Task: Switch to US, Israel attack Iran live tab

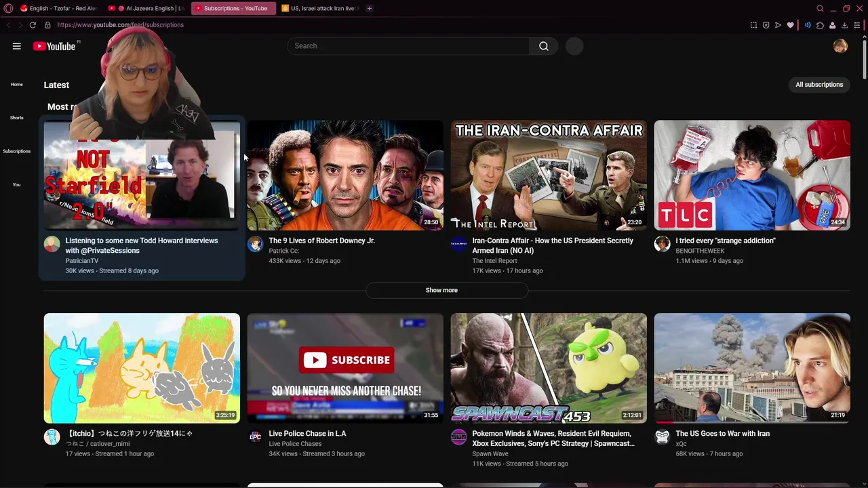Action: click(320, 8)
